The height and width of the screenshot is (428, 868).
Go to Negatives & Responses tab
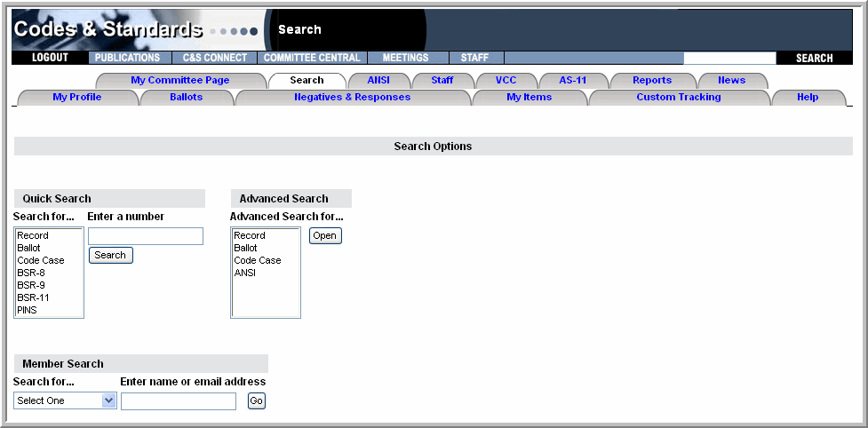click(x=352, y=97)
